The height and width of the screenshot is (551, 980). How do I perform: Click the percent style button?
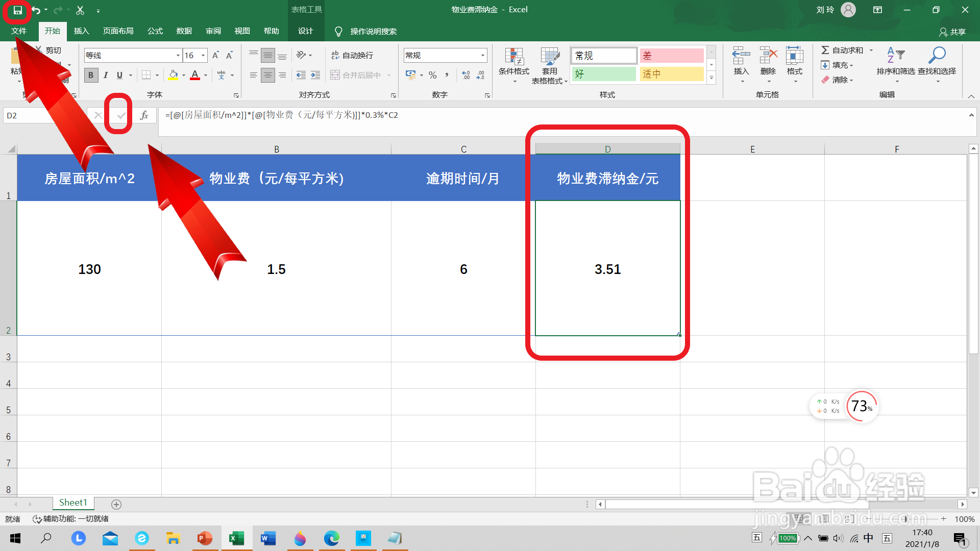point(433,75)
